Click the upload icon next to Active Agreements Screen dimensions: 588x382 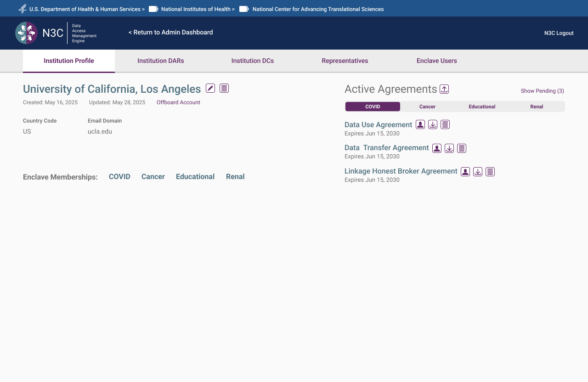click(444, 89)
